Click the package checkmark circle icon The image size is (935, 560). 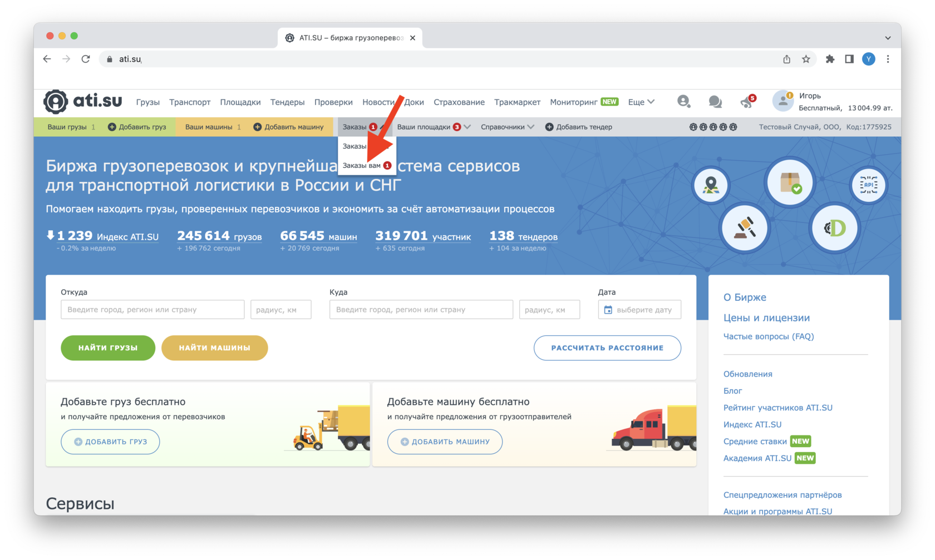(790, 182)
